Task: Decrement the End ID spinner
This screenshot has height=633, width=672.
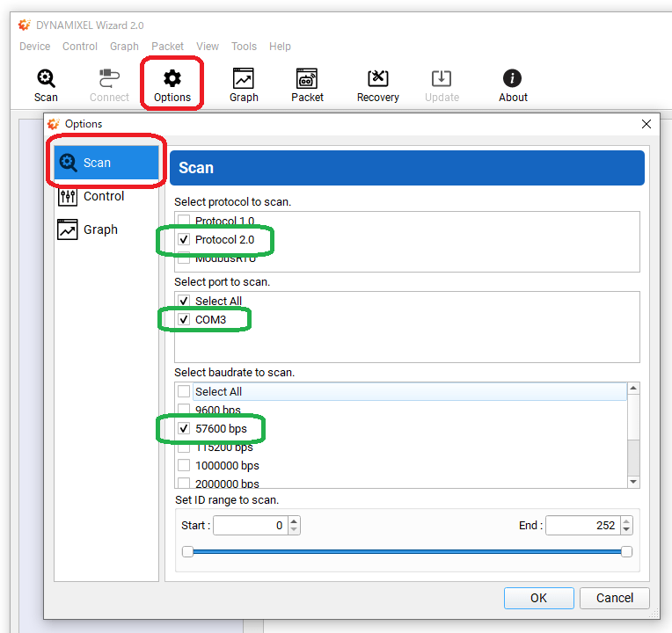Action: [x=626, y=530]
